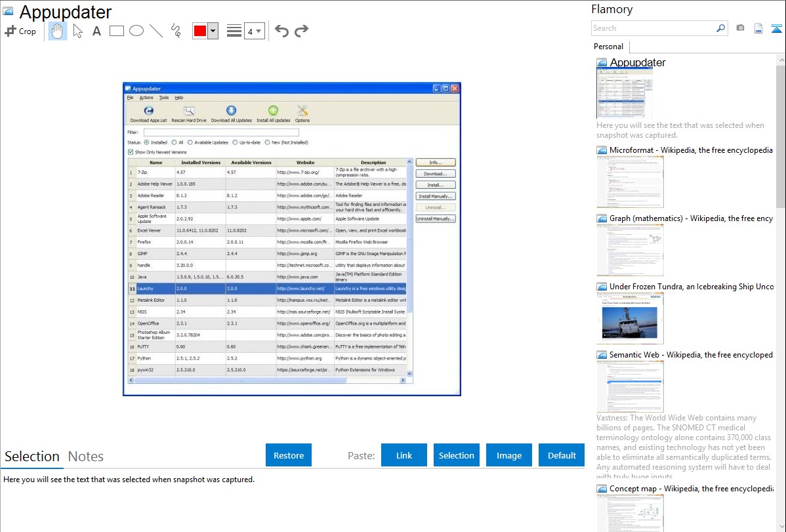Click Install All Updates toolbar icon
The width and height of the screenshot is (786, 532).
273,114
